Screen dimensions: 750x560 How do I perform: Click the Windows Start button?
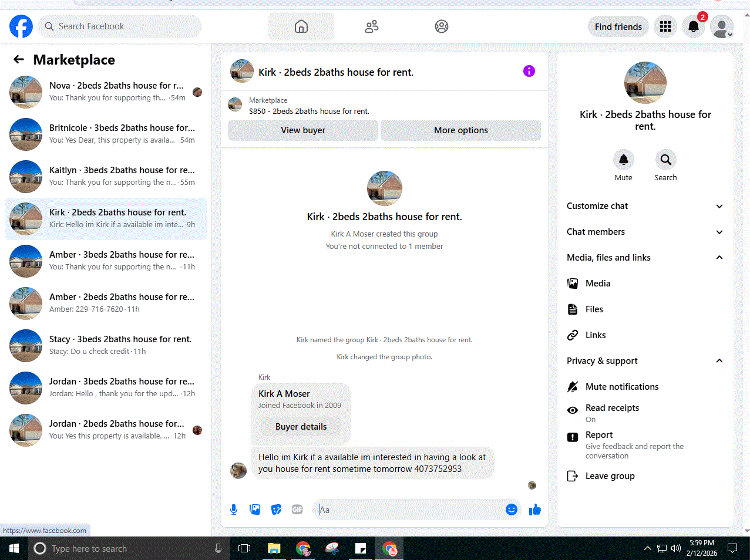tap(14, 548)
